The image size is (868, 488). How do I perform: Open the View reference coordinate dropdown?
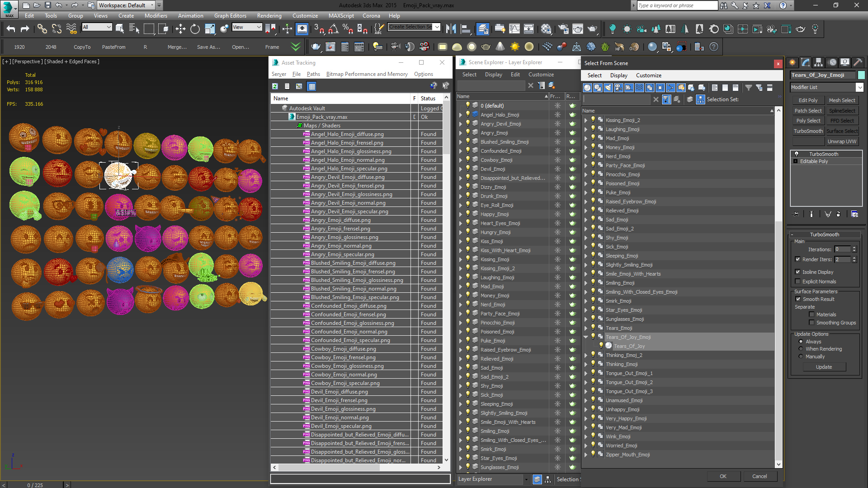tap(247, 27)
